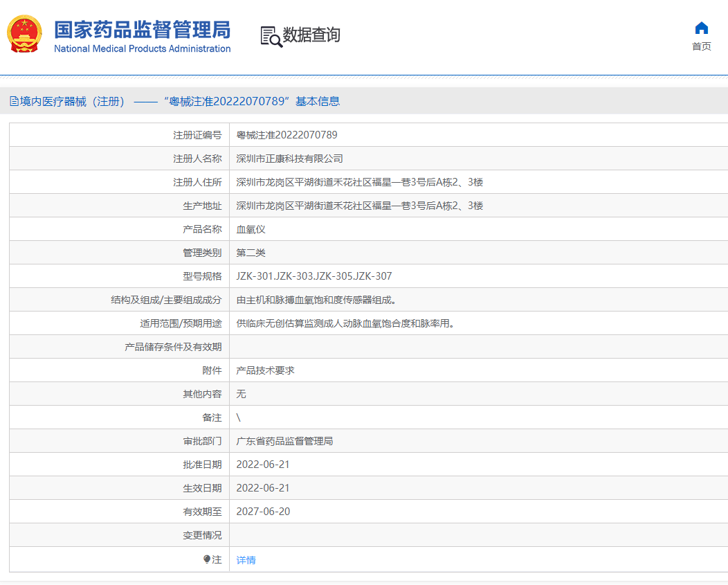Click expiry date 2027-06-20
Image resolution: width=728 pixels, height=585 pixels.
[263, 512]
